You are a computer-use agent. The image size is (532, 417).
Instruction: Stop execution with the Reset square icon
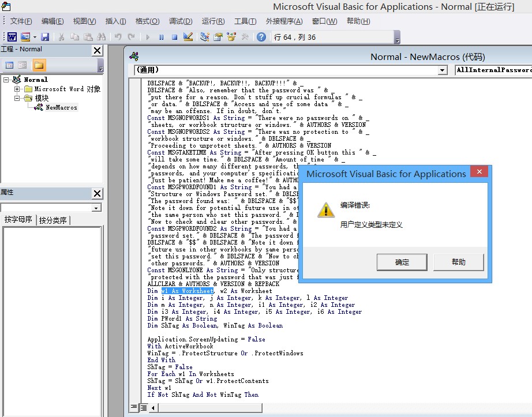click(x=174, y=36)
